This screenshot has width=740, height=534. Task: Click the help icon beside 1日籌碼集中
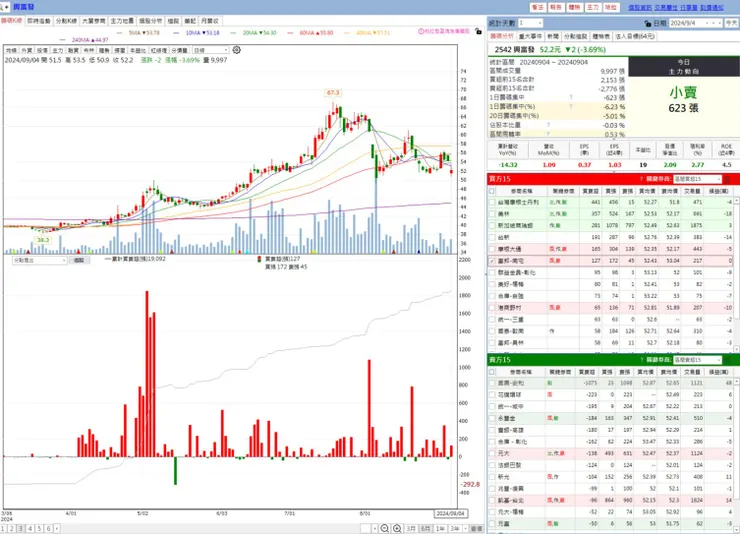coord(571,98)
